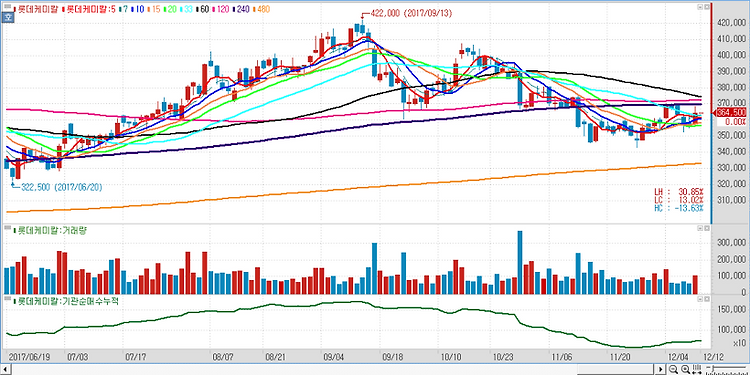The image size is (750, 375).
Task: Collapse the 기관순매수누적 panel
Action: [700, 299]
